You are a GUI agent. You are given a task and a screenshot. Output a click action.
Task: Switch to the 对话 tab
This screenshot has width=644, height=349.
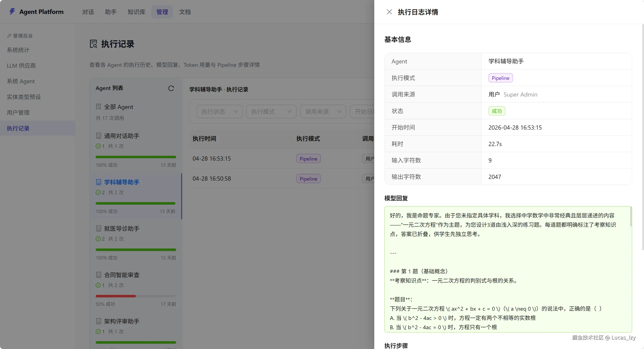(x=88, y=12)
